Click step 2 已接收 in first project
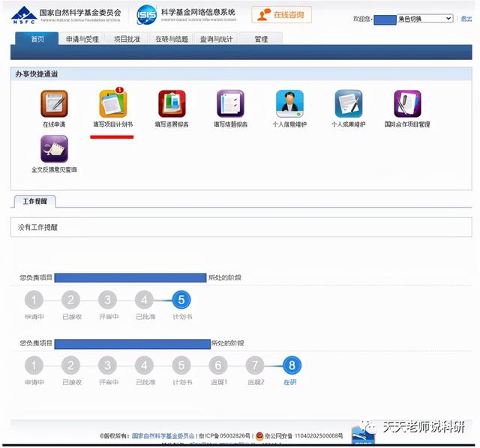Screen dimensions: 480x448 [x=70, y=300]
